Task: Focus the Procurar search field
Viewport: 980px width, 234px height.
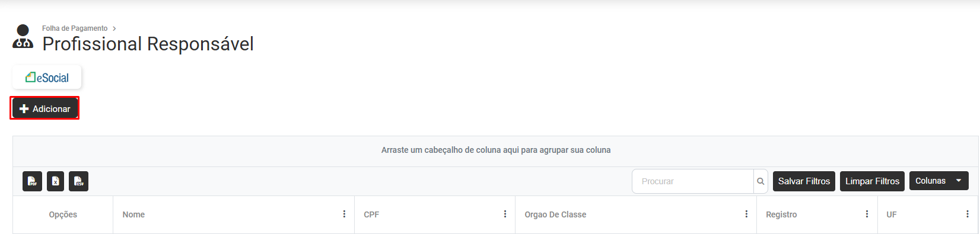Action: pos(693,181)
